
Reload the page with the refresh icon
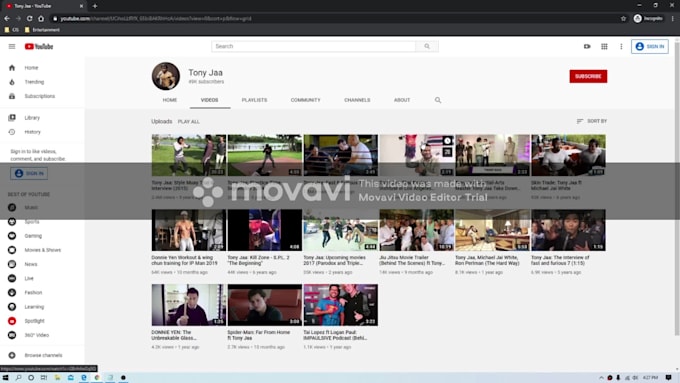pos(29,19)
